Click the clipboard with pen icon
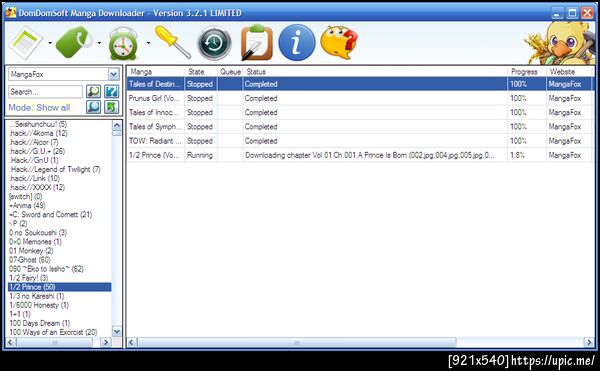 pyautogui.click(x=257, y=42)
